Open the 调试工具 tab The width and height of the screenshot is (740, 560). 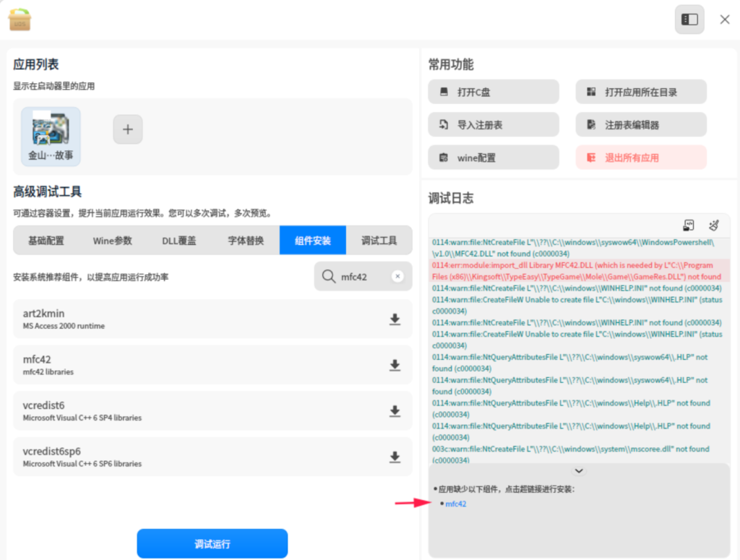(x=379, y=241)
